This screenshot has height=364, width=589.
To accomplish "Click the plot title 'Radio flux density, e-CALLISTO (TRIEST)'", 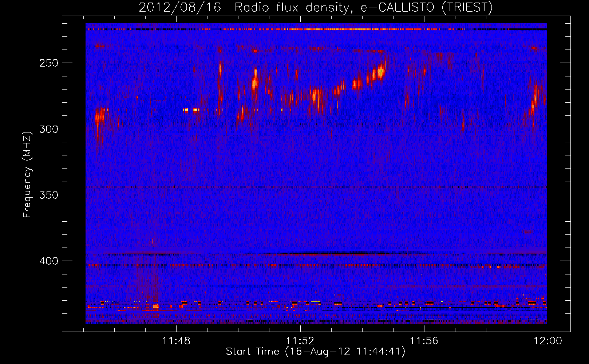I will (x=364, y=8).
